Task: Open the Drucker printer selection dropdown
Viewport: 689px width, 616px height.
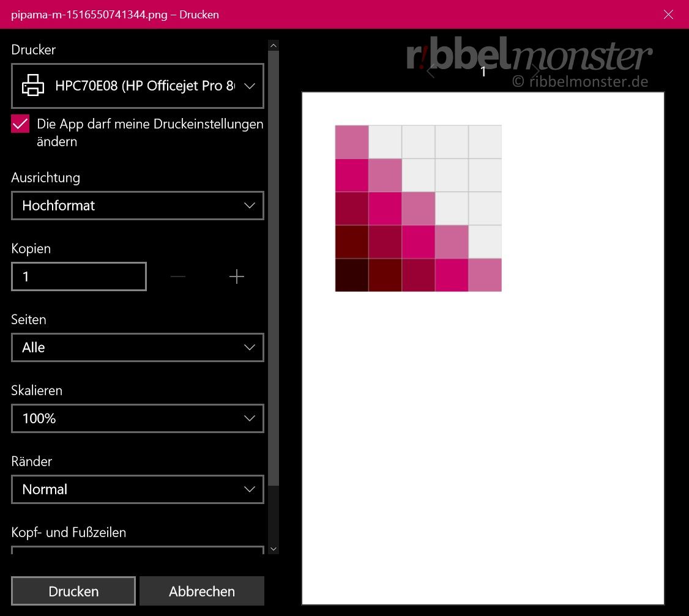Action: tap(138, 86)
